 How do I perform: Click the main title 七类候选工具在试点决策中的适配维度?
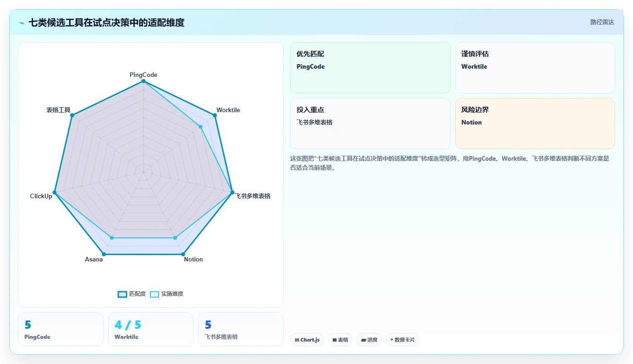point(106,22)
